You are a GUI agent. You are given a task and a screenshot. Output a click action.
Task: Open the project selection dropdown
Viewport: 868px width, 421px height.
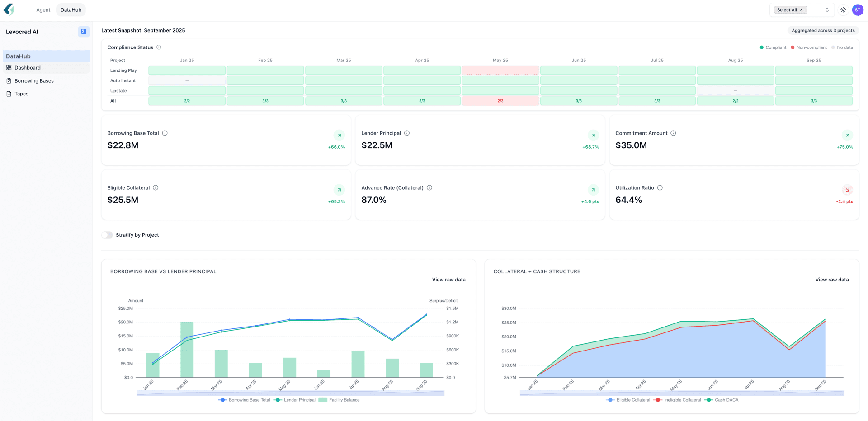(x=827, y=9)
